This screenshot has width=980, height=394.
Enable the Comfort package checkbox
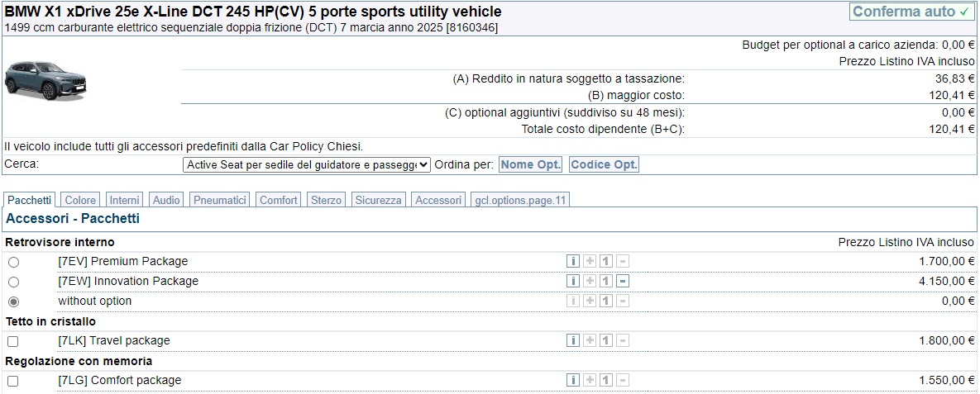(x=13, y=381)
